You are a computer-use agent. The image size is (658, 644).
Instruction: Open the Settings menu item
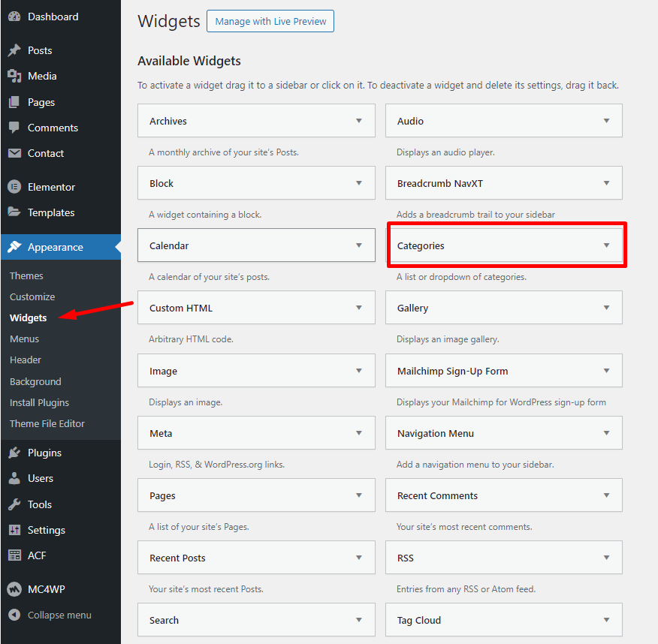click(x=47, y=530)
